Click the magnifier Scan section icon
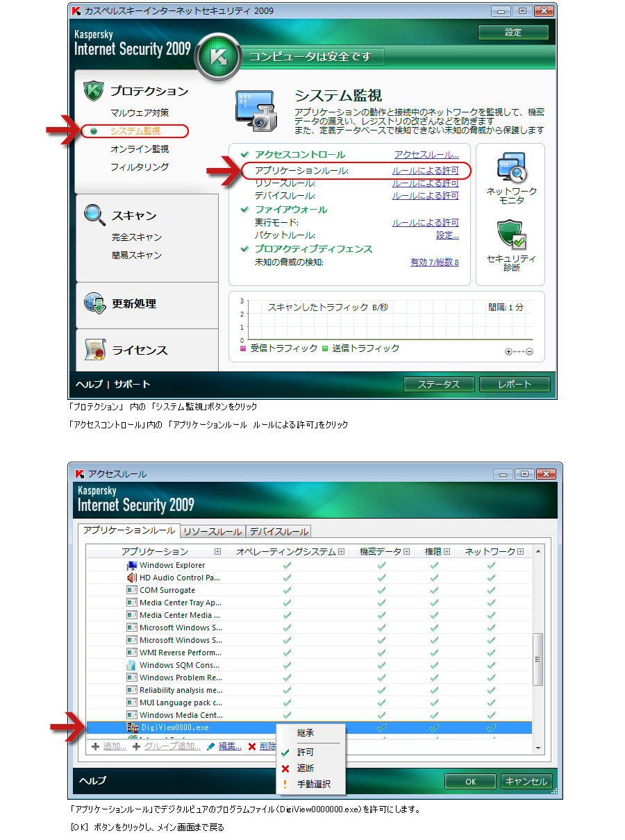This screenshot has width=625, height=840. pos(94,215)
